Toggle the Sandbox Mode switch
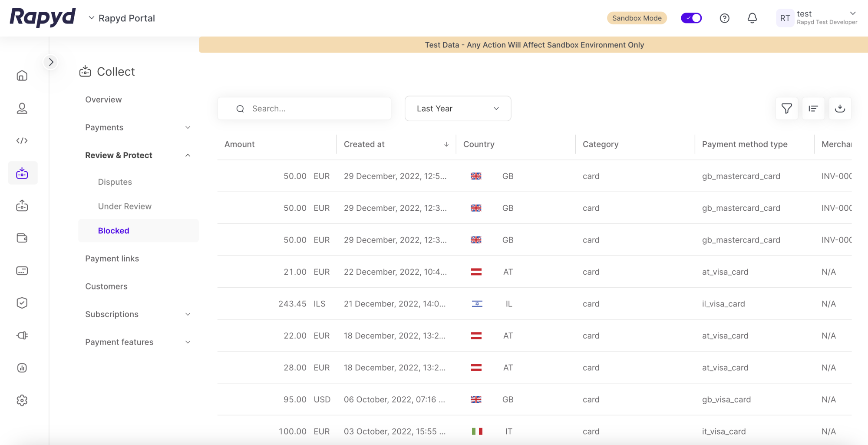 pos(691,18)
